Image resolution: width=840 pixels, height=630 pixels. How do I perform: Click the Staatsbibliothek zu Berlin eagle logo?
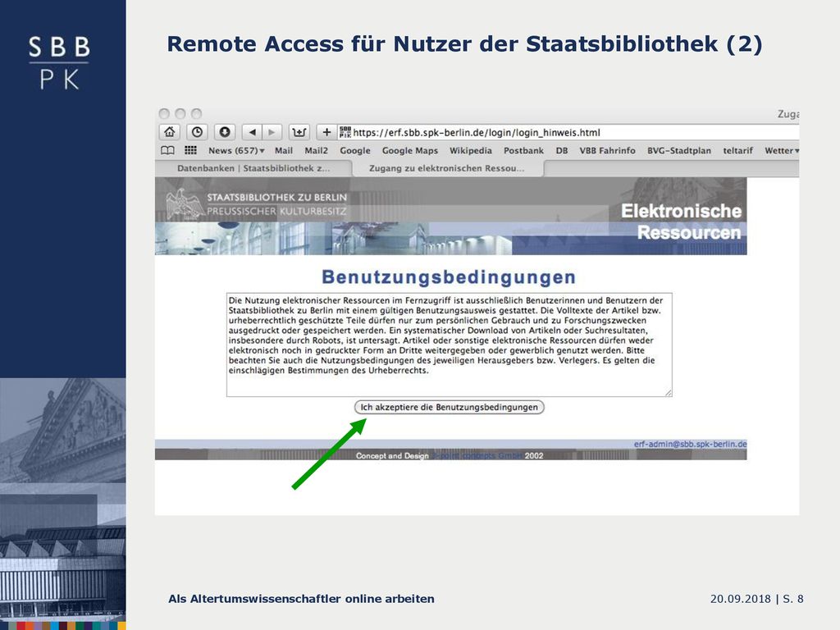[x=184, y=204]
